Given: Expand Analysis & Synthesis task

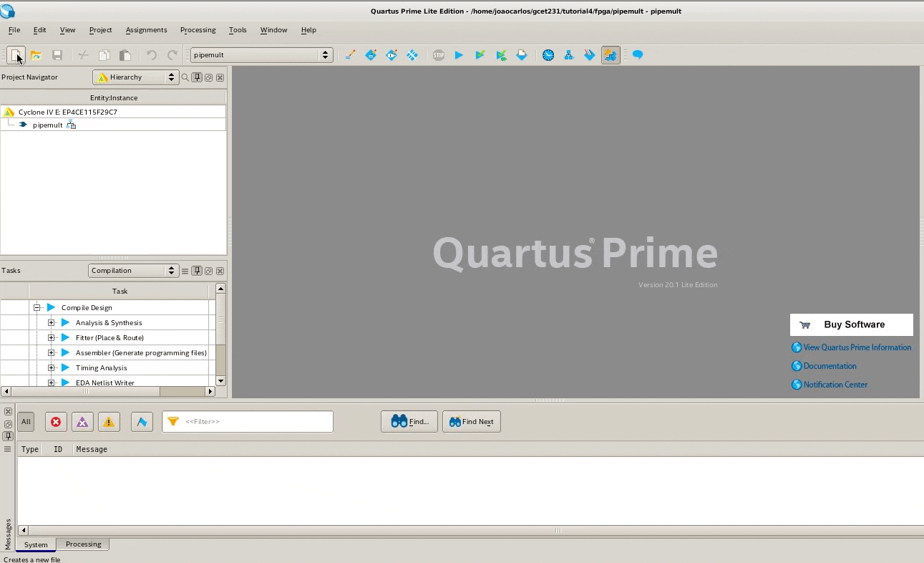Looking at the screenshot, I should (x=51, y=323).
